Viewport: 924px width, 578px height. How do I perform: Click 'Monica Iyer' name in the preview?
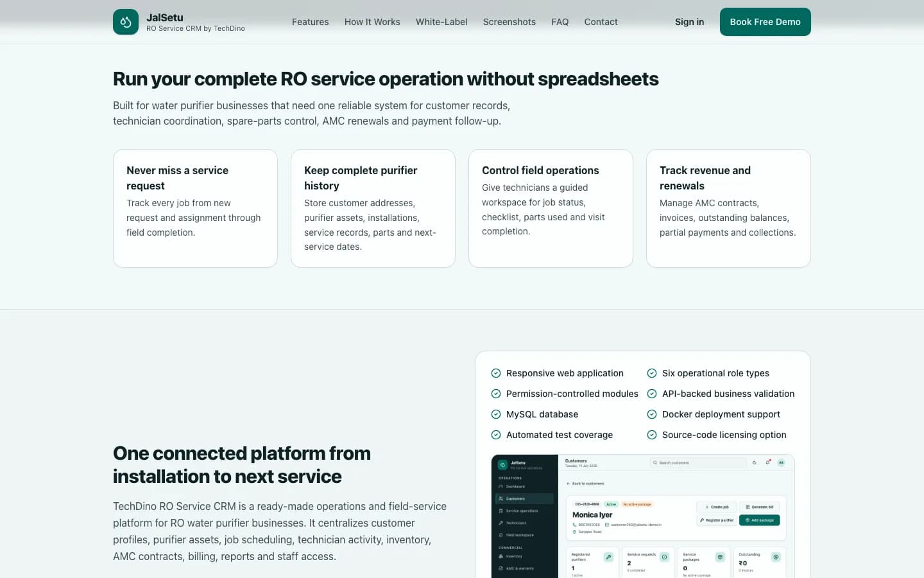pos(592,515)
